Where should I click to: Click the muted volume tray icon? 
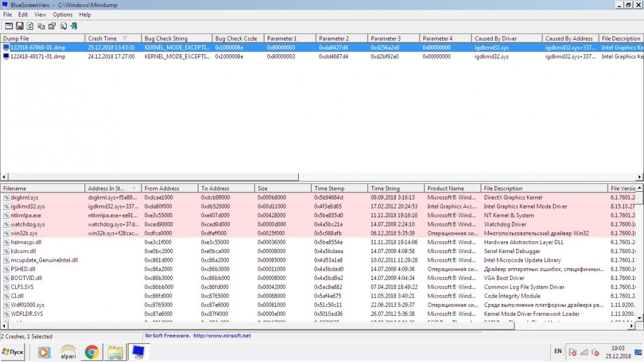[x=595, y=352]
